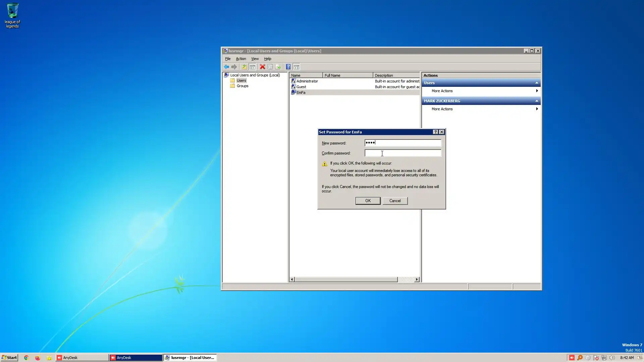Click OK in Set Password dialog

pyautogui.click(x=368, y=201)
